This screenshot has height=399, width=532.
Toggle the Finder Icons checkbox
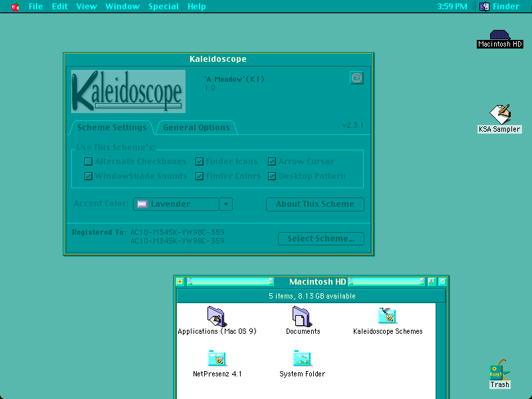199,162
